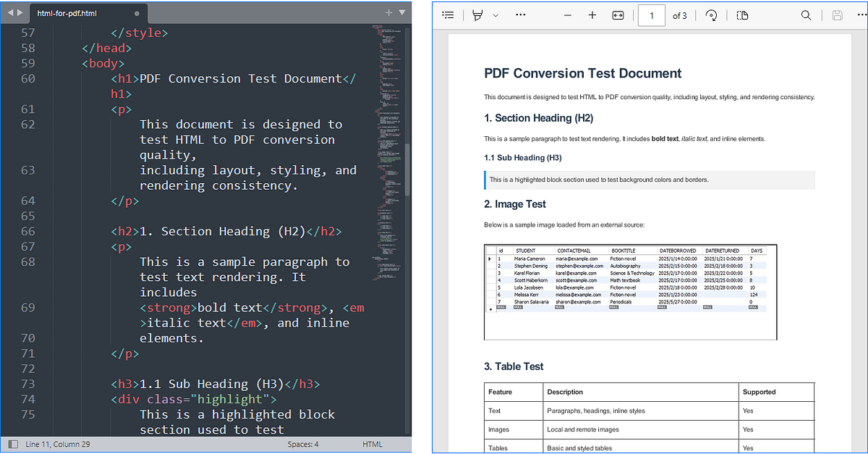868x454 pixels.
Task: Click 'Maria Cameron' row in the image
Action: click(626, 258)
